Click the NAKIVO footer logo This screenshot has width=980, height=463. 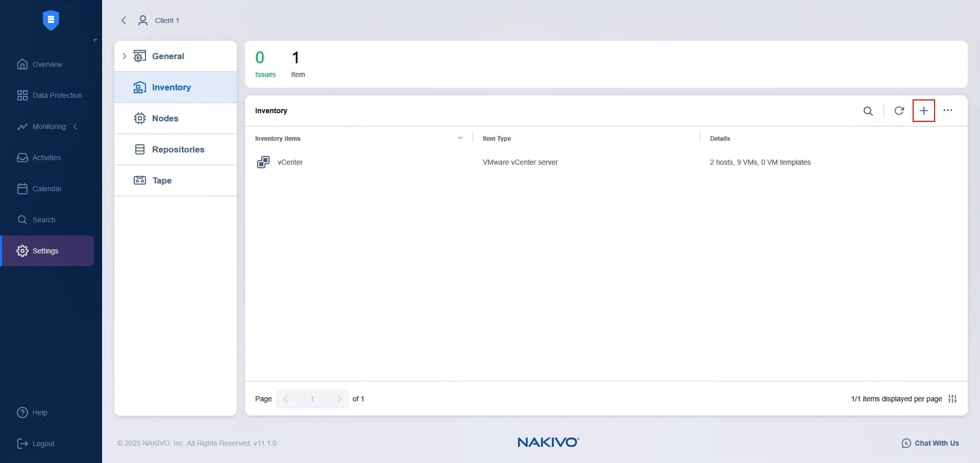click(x=549, y=442)
